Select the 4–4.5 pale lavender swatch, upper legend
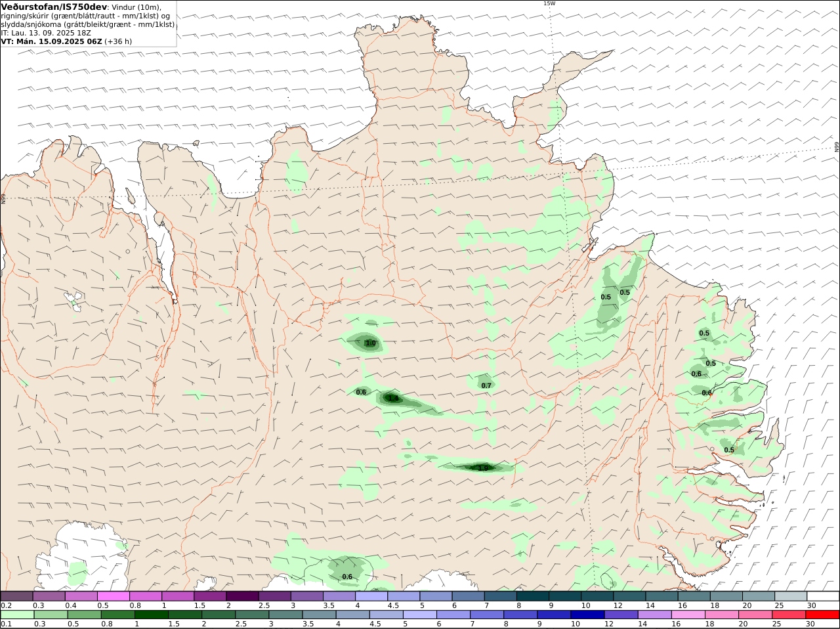 (x=371, y=596)
